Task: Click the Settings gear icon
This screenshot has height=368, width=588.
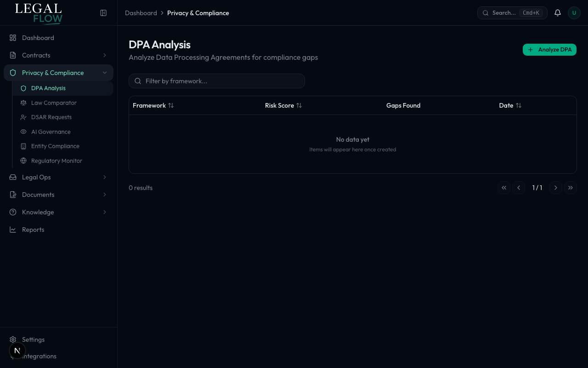Action: [13, 339]
